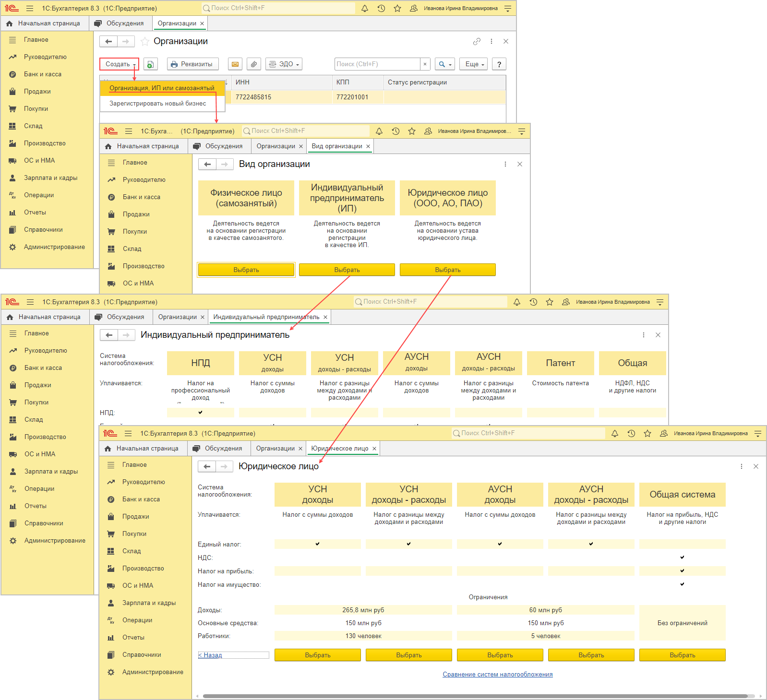This screenshot has height=700, width=767.
Task: Open Создать dropdown in Организации
Action: (x=119, y=64)
